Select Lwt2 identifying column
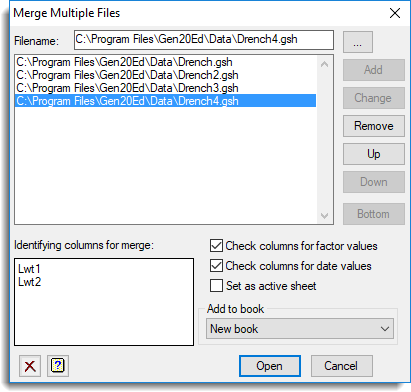The image size is (411, 392). pyautogui.click(x=30, y=282)
